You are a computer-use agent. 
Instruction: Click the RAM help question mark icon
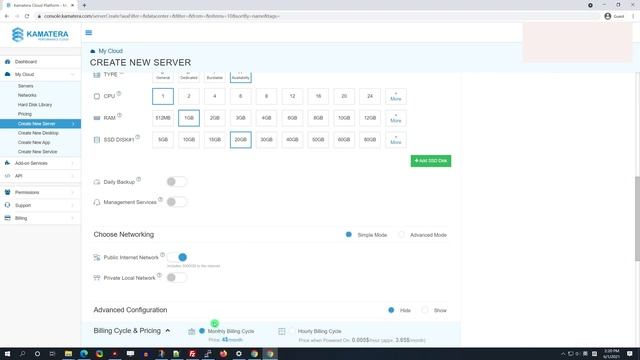(x=120, y=116)
